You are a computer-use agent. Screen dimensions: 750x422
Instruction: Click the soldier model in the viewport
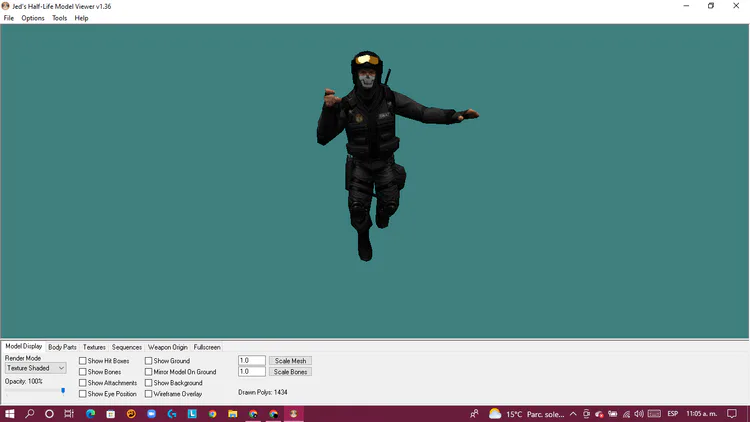[x=373, y=144]
